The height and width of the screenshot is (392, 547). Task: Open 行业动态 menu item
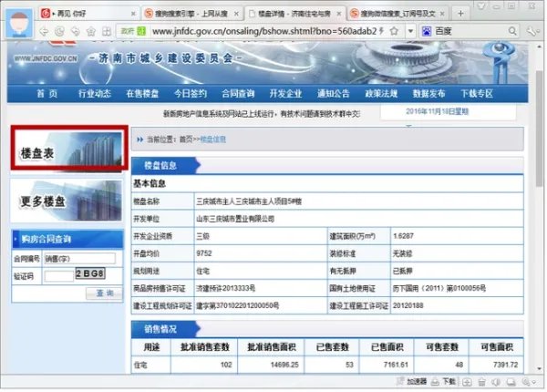95,94
